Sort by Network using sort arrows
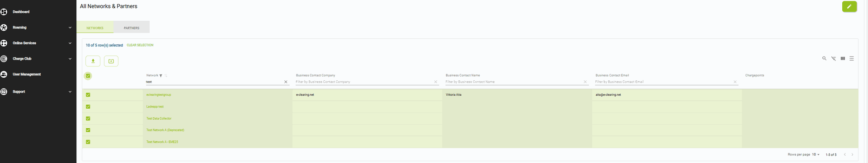 (x=166, y=76)
